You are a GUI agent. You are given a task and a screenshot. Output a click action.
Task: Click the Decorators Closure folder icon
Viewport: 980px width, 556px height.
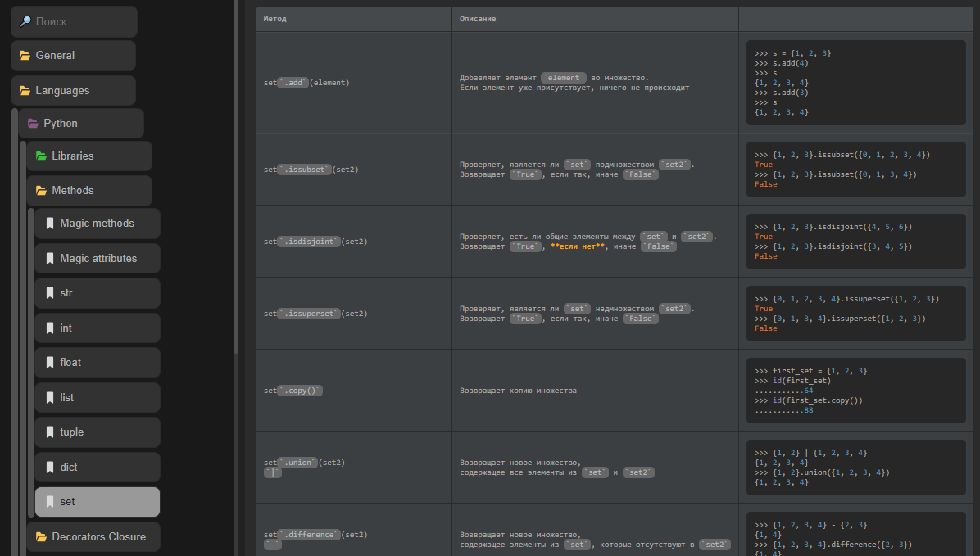[41, 537]
